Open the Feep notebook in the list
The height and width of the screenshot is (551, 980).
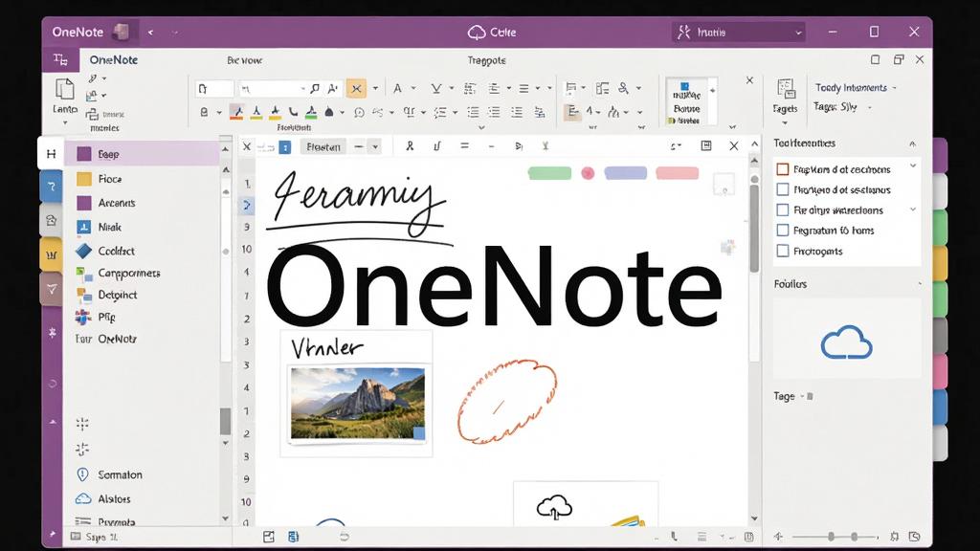click(x=142, y=154)
